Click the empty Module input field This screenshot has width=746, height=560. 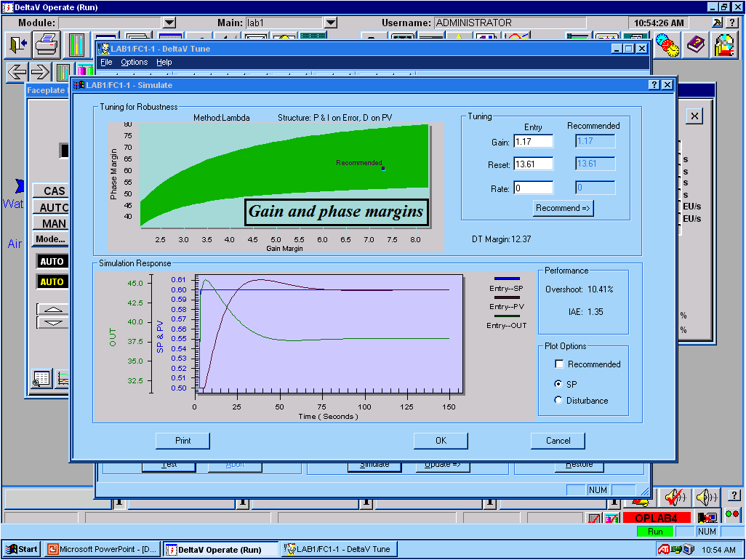point(111,23)
